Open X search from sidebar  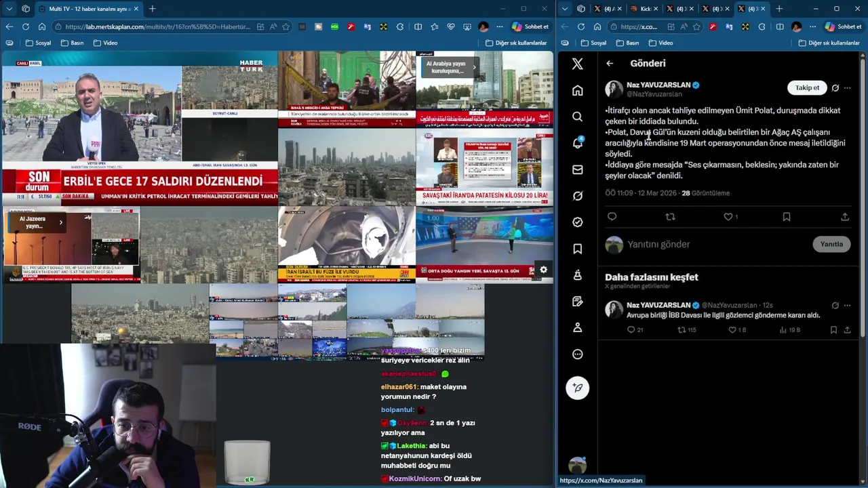[x=577, y=117]
